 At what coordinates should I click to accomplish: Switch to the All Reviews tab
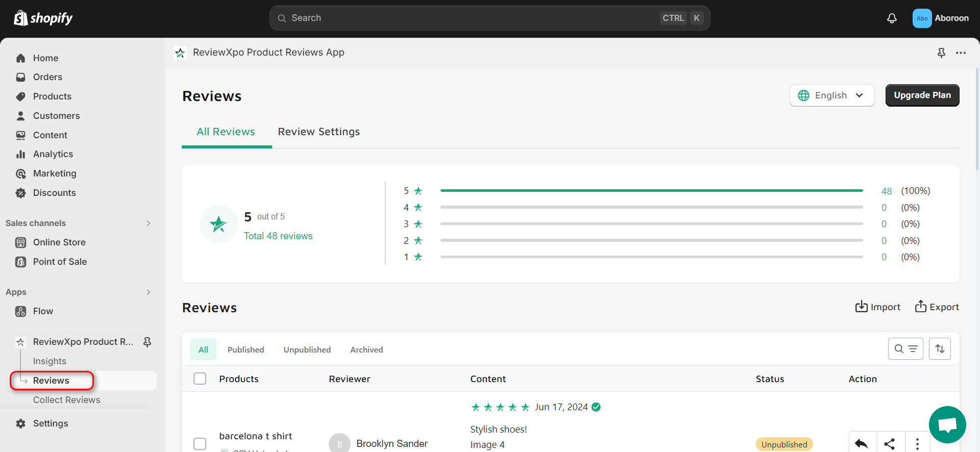[x=226, y=132]
